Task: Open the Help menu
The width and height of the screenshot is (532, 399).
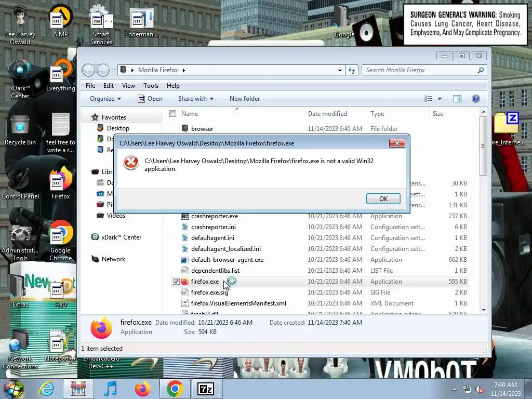Action: pos(173,86)
